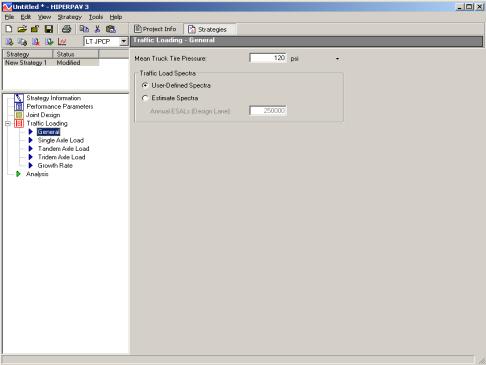Click the Mean Truck Tire Pressure field
Image resolution: width=486 pixels, height=365 pixels.
coord(268,58)
